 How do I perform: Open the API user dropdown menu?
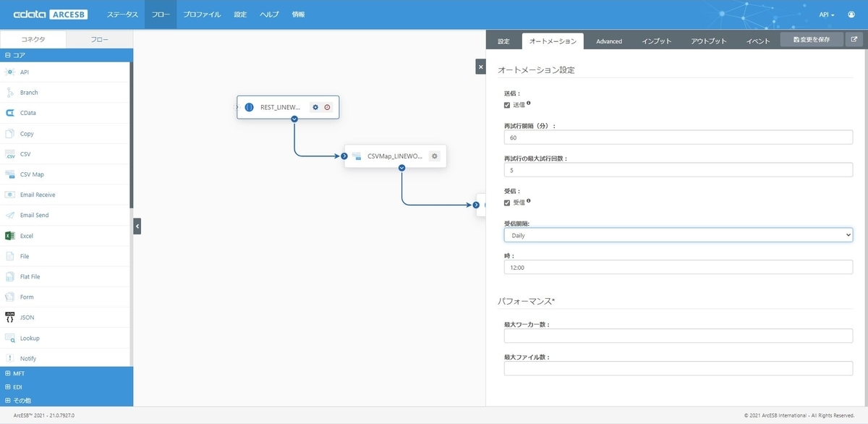tap(827, 14)
